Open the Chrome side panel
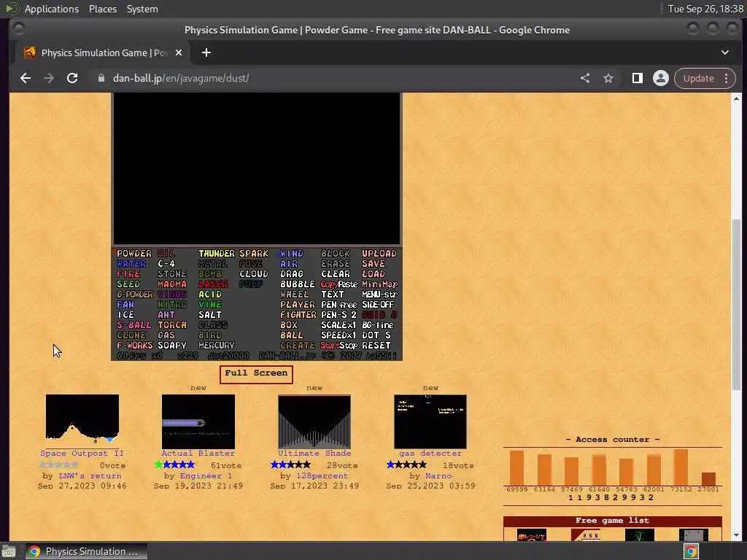 click(637, 78)
